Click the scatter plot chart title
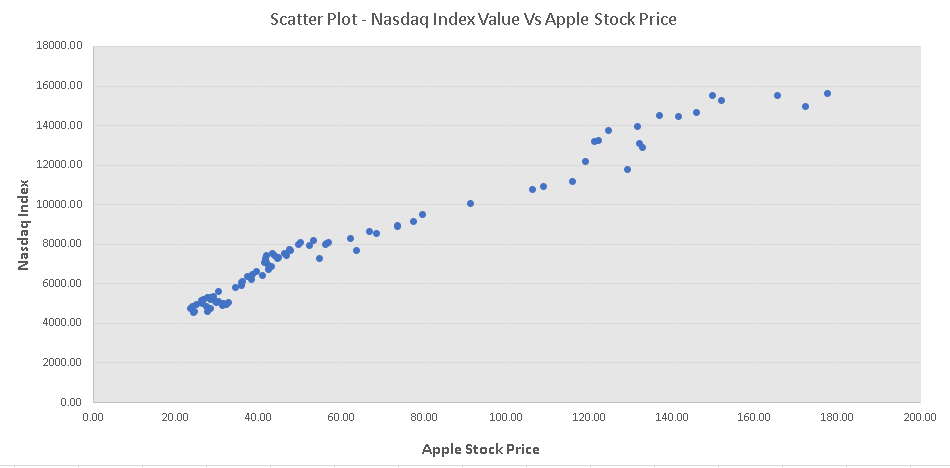Image resolution: width=950 pixels, height=468 pixels. pyautogui.click(x=473, y=19)
